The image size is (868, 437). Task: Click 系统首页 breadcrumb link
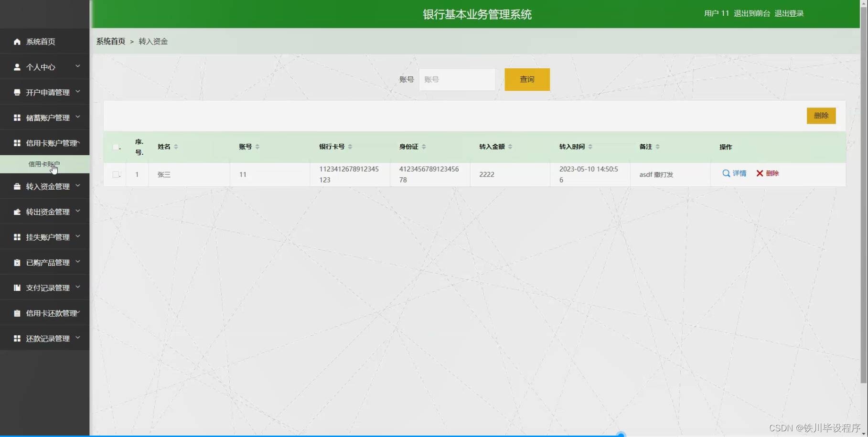click(111, 42)
